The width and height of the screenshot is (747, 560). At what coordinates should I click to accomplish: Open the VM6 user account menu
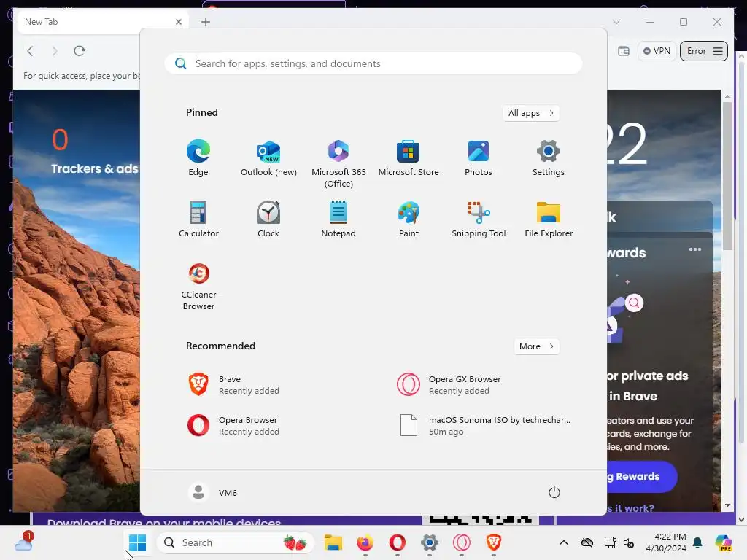(x=213, y=492)
